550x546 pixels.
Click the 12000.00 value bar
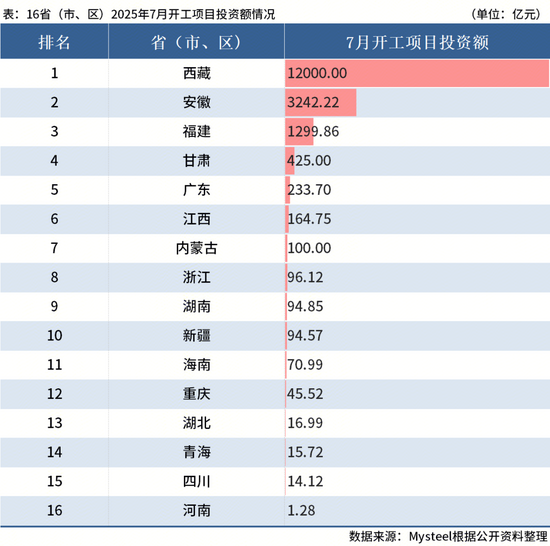pos(417,73)
